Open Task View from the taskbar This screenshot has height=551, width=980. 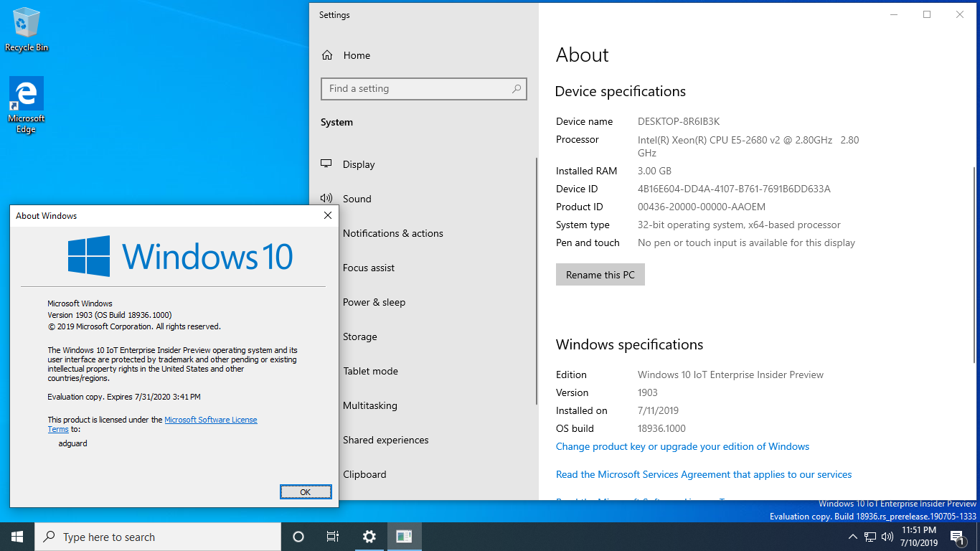[x=333, y=537]
